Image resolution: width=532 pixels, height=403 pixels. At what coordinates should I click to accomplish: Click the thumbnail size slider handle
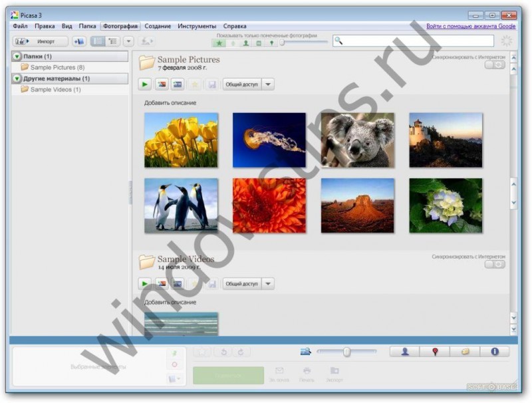point(346,352)
